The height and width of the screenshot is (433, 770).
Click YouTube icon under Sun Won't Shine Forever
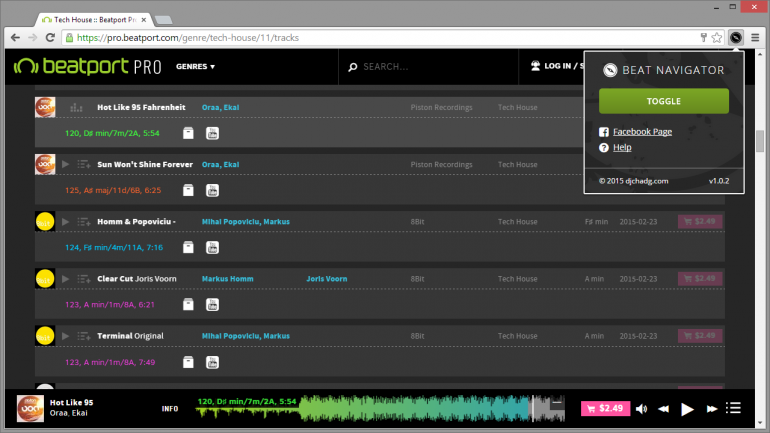point(212,190)
